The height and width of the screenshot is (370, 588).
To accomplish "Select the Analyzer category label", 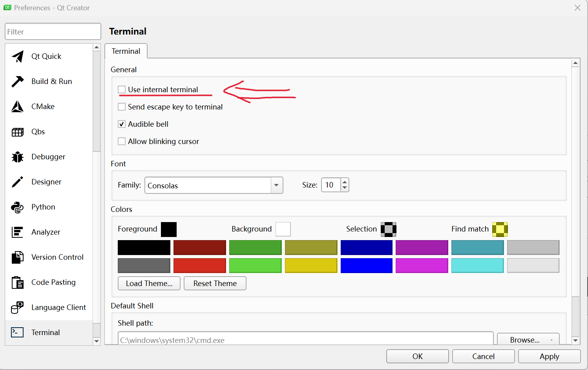I will [x=46, y=232].
